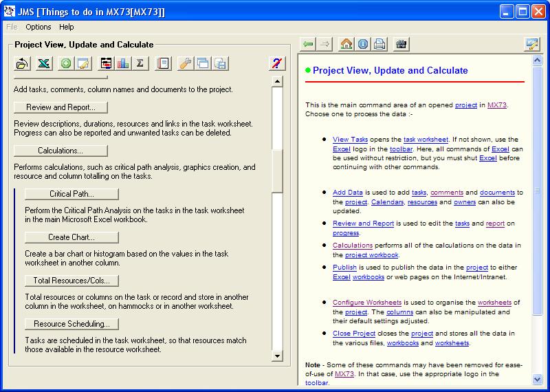Viewport: 550px width, 392px height.
Task: Click the sigma totals icon
Action: click(140, 63)
